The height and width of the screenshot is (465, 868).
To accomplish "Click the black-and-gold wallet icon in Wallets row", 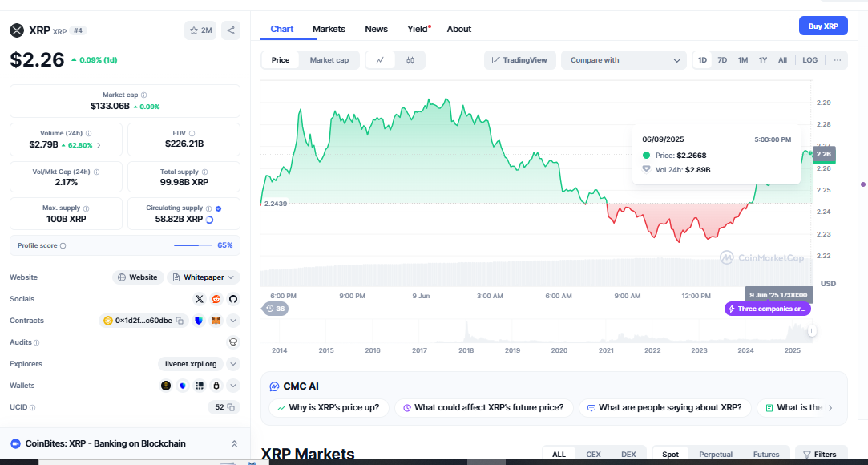I will point(166,386).
